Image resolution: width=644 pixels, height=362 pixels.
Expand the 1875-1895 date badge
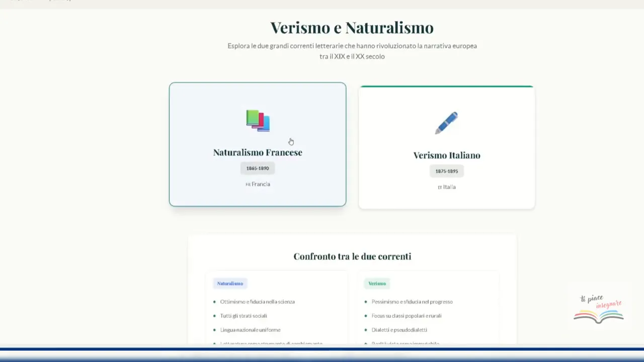coord(446,171)
